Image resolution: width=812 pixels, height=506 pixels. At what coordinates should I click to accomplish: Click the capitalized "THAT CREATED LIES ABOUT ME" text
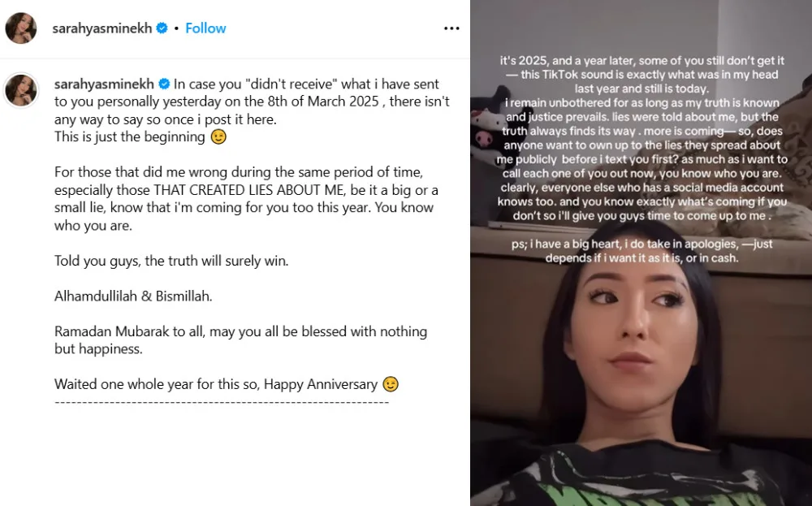[248, 190]
